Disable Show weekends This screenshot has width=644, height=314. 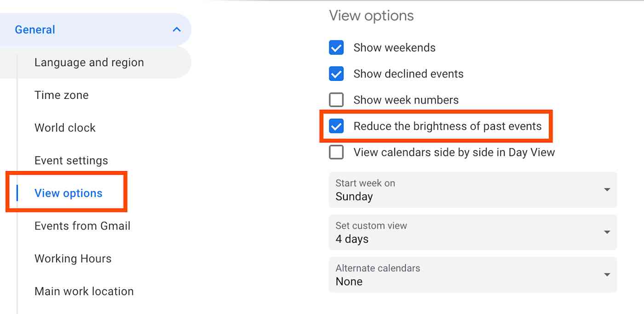[x=336, y=47]
